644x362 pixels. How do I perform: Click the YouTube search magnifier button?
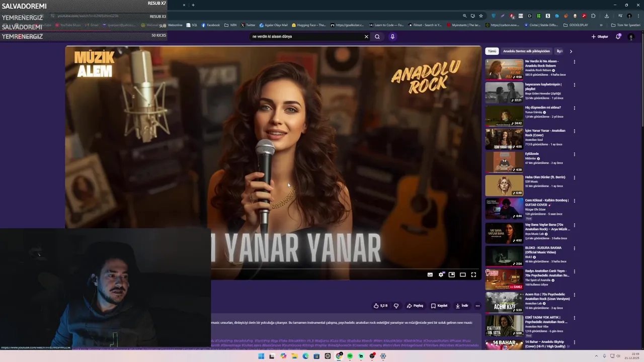377,37
